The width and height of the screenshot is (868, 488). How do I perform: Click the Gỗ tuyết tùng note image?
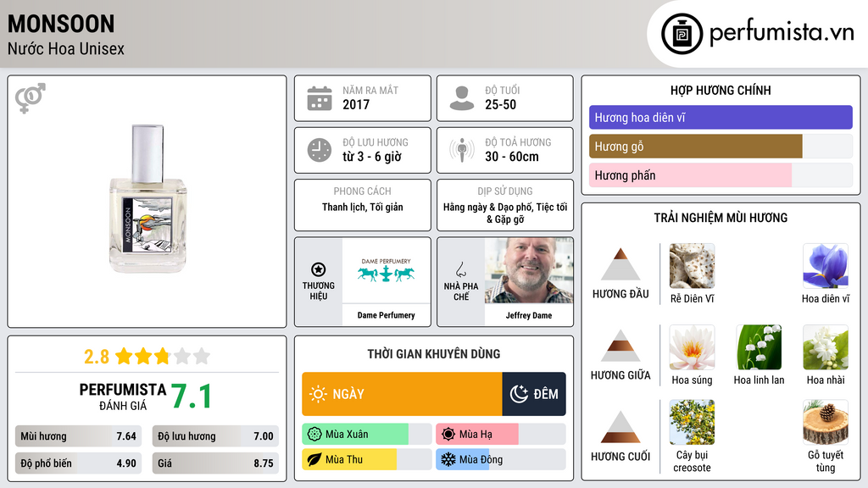[x=825, y=422]
